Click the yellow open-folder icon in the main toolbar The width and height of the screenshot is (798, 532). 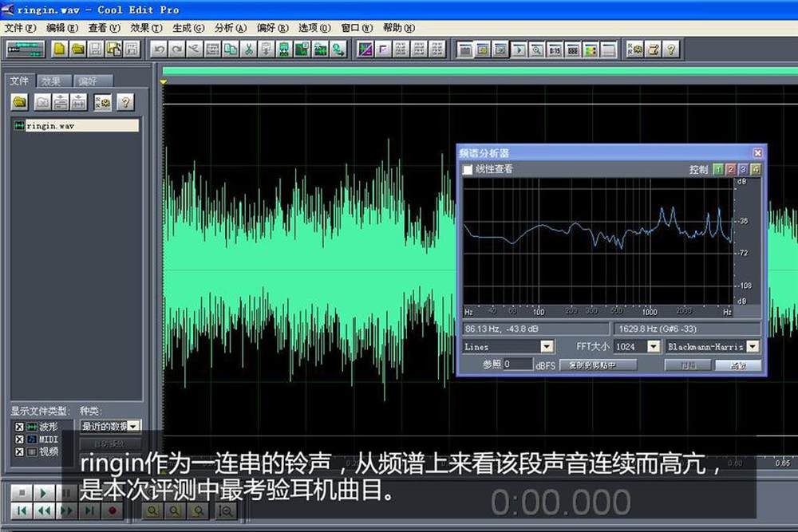78,49
